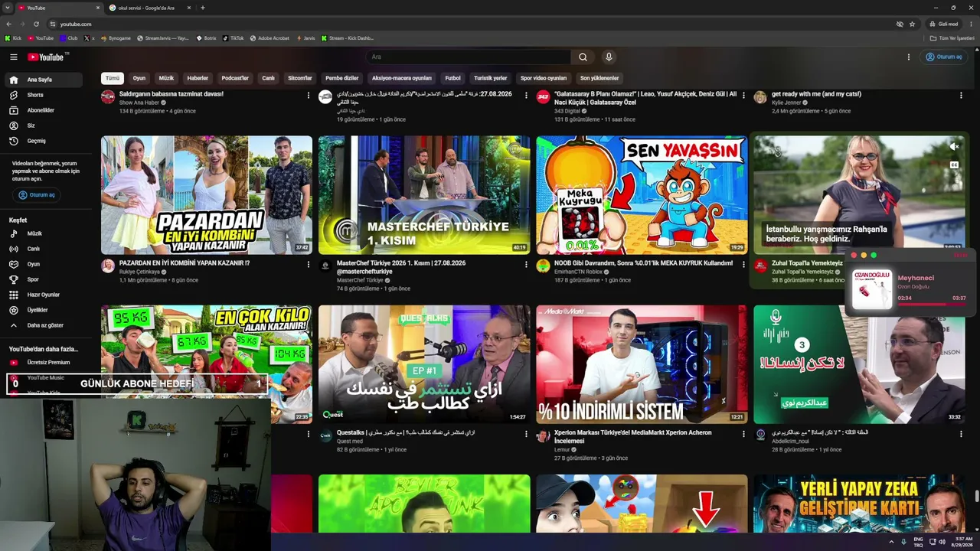Screen dimensions: 980x551
Task: Open the Botrix bookmark
Action: click(x=206, y=37)
